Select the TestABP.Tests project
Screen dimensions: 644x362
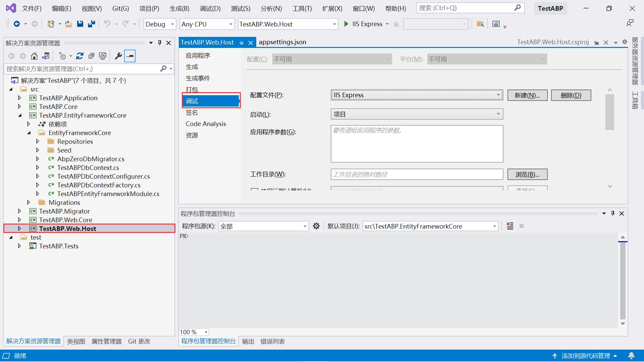pyautogui.click(x=59, y=246)
